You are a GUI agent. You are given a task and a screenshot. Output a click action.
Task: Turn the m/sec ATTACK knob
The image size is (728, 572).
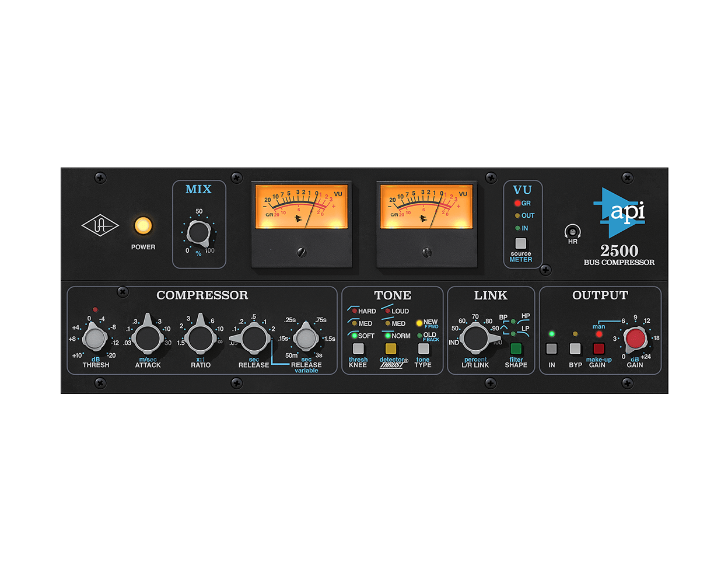(147, 337)
